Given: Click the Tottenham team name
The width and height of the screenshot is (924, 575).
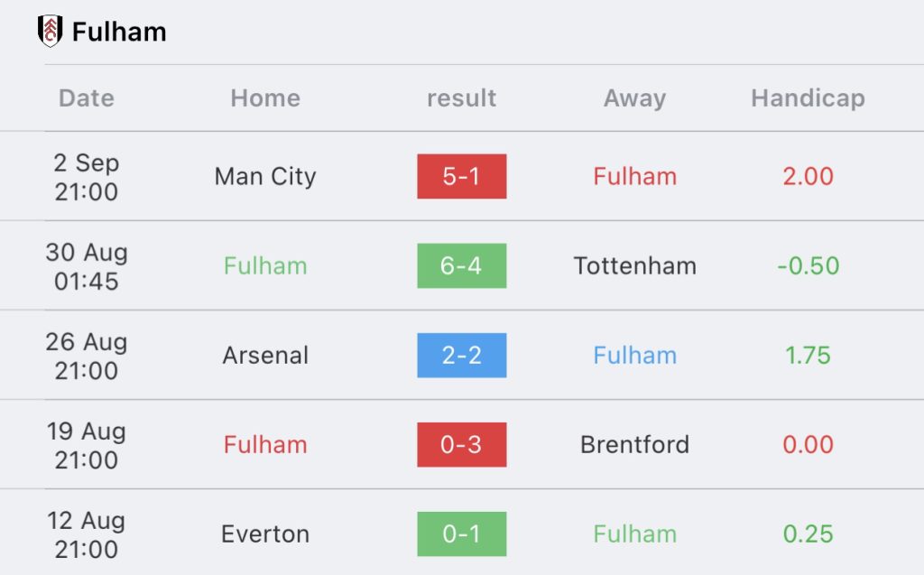Looking at the screenshot, I should tap(634, 266).
